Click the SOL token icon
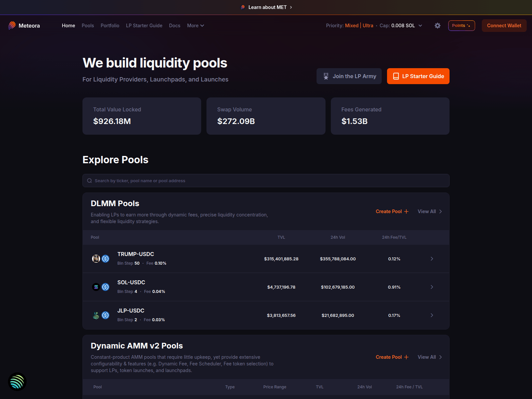 coord(96,287)
